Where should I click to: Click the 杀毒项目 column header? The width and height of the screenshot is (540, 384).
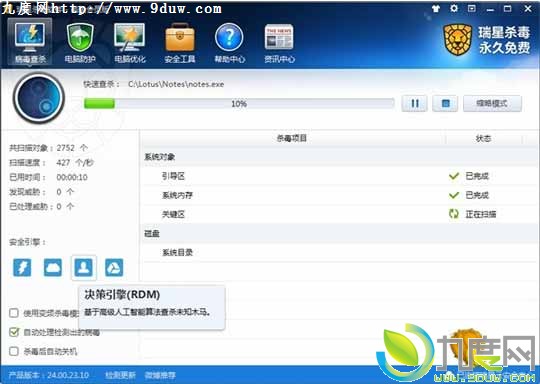click(292, 138)
